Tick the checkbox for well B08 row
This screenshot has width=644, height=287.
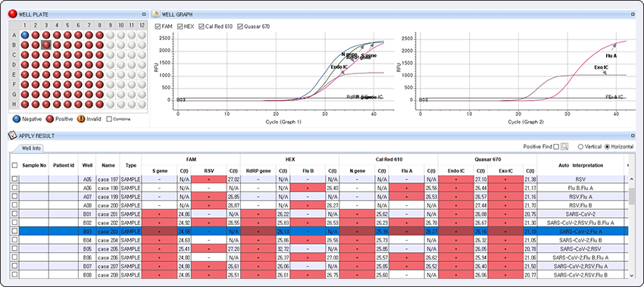point(15,274)
